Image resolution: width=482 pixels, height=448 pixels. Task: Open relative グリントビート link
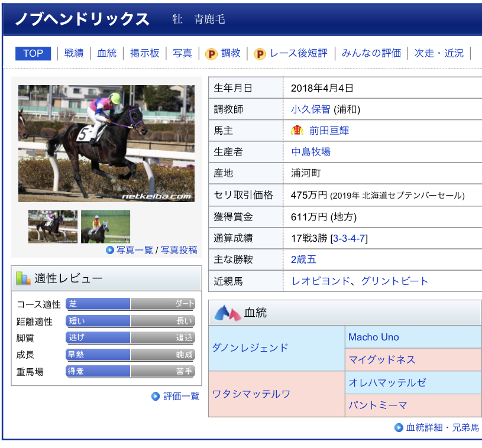[394, 281]
